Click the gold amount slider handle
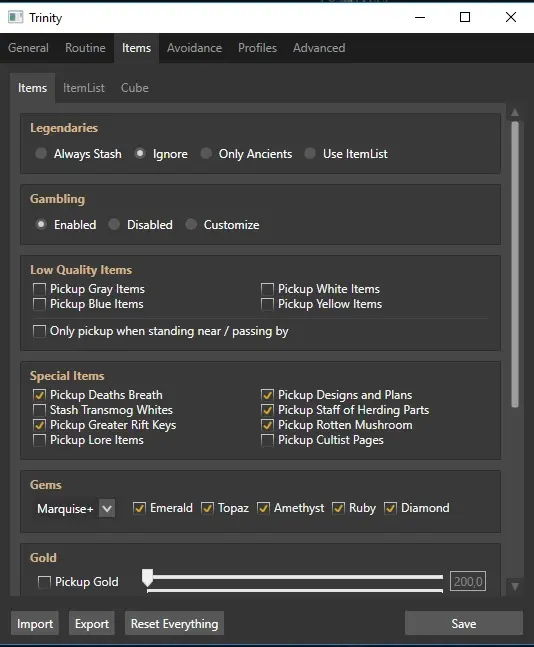 pyautogui.click(x=147, y=578)
